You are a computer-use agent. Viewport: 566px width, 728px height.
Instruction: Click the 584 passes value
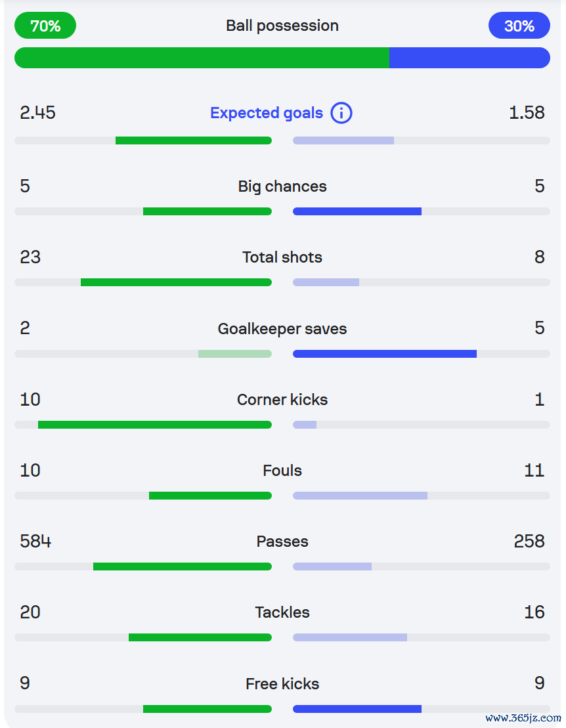(35, 542)
